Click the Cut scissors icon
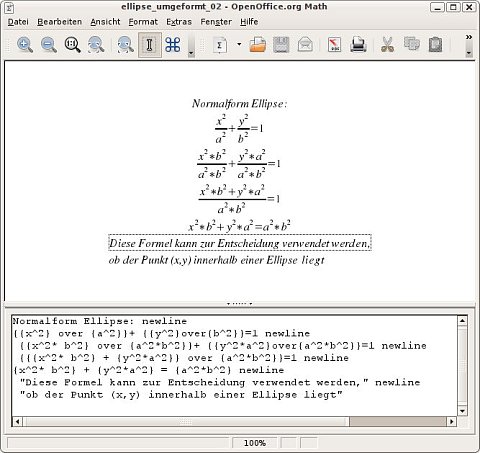Viewport: 480px width, 453px height. [x=387, y=45]
